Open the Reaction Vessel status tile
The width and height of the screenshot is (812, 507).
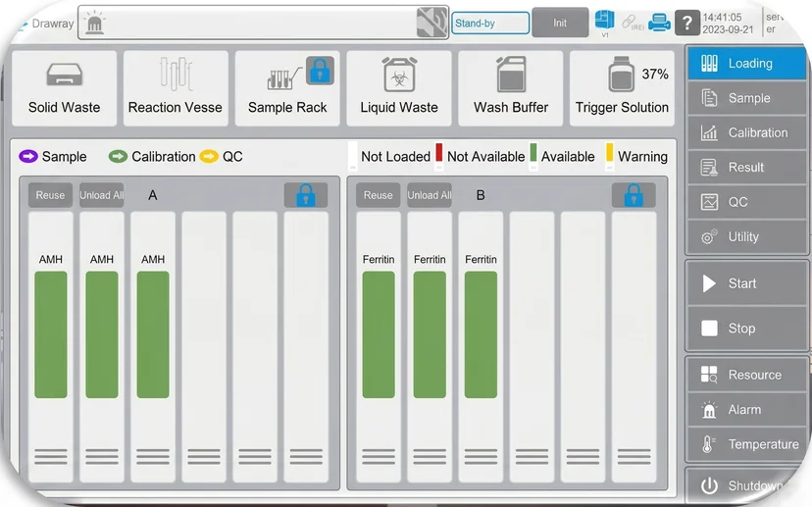176,88
